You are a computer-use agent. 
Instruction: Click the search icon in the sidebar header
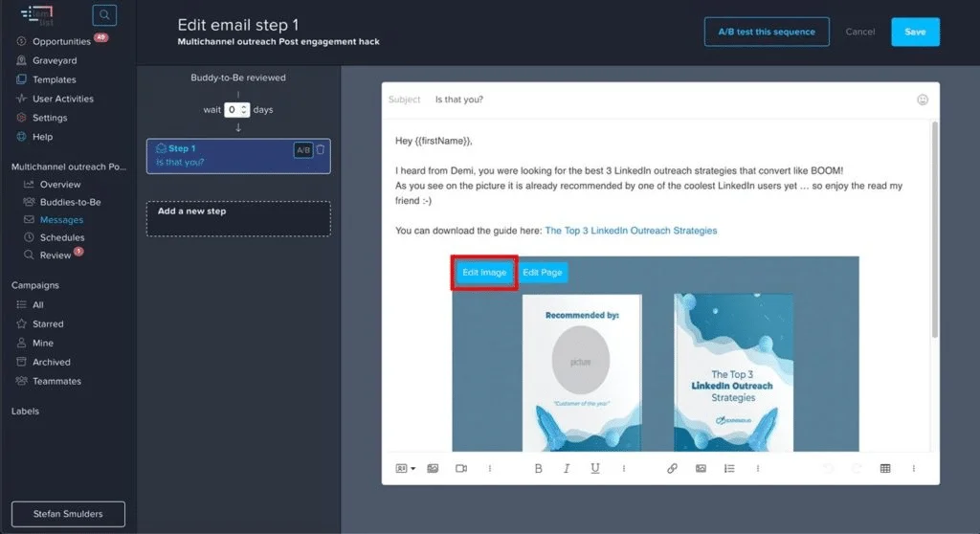coord(104,15)
